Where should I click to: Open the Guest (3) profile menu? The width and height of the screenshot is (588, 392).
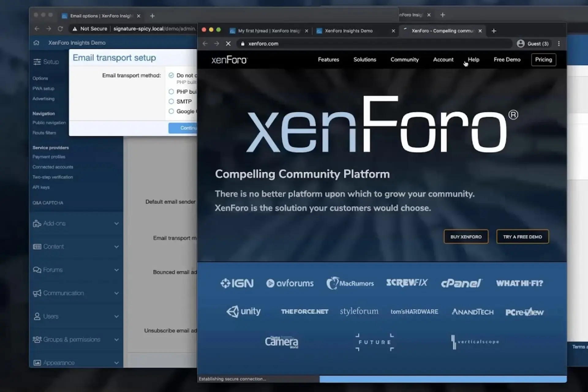533,44
